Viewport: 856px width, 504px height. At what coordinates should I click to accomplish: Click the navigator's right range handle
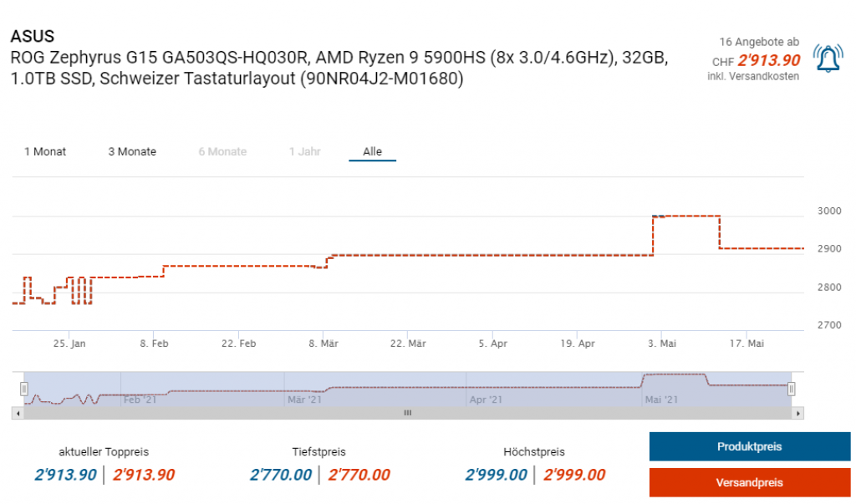tap(791, 389)
